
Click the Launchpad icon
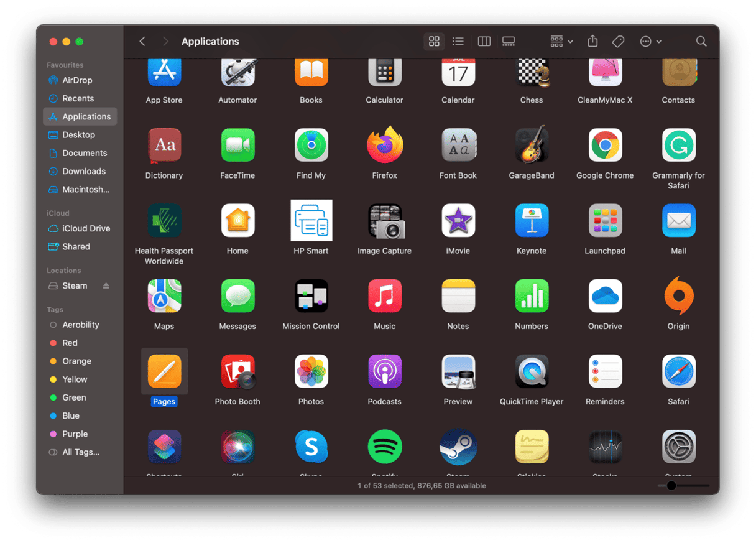605,220
